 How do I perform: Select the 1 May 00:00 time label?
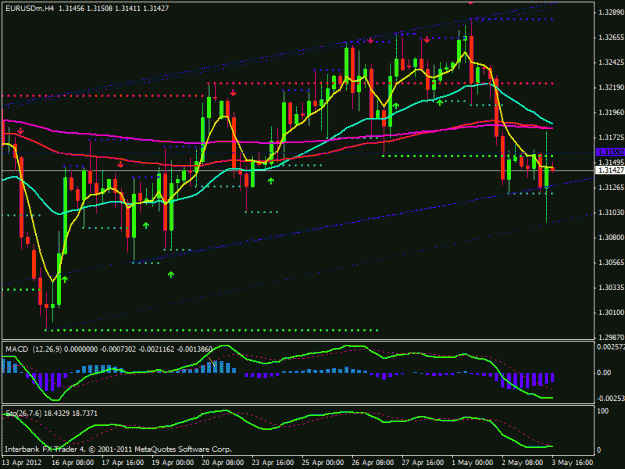click(x=472, y=463)
